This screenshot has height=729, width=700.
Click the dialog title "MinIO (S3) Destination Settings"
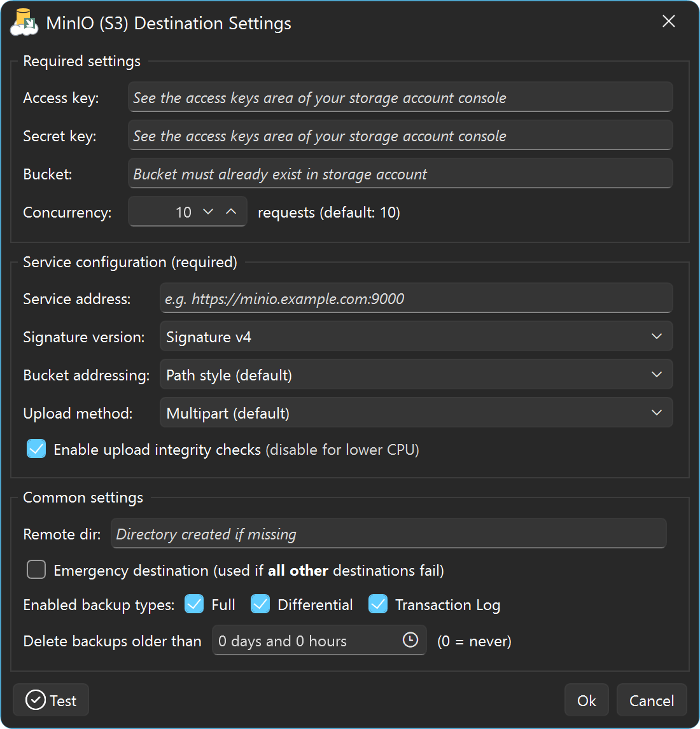(x=169, y=24)
